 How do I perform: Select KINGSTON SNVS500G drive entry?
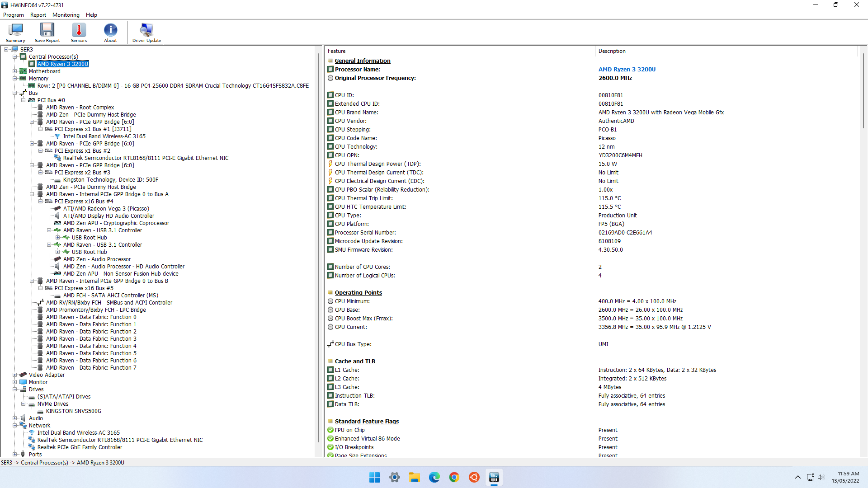[74, 411]
